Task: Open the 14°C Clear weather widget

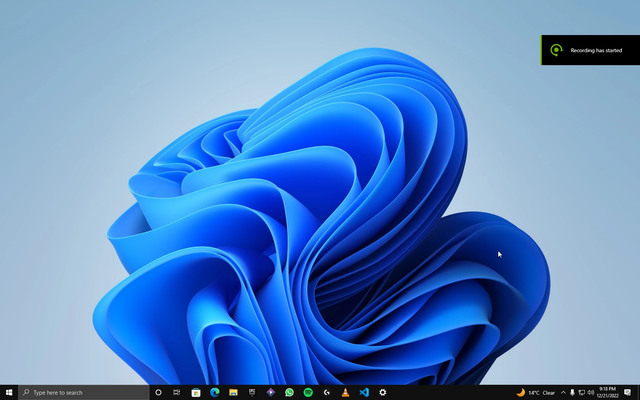Action: (536, 393)
